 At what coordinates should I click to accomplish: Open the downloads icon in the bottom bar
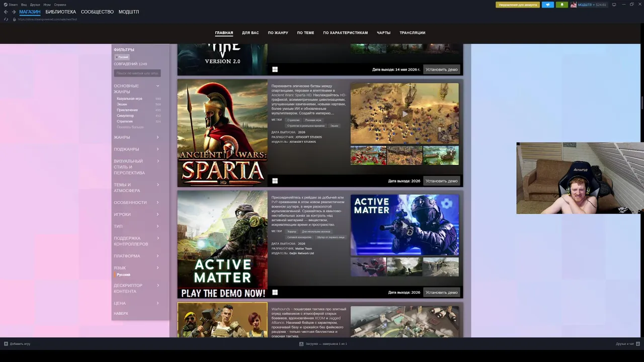pyautogui.click(x=301, y=344)
